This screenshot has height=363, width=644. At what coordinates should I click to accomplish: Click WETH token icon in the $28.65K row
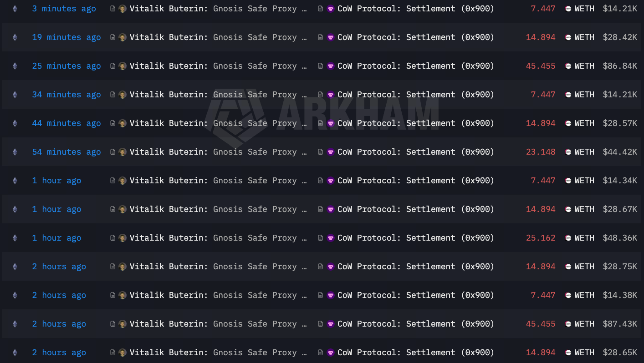568,353
